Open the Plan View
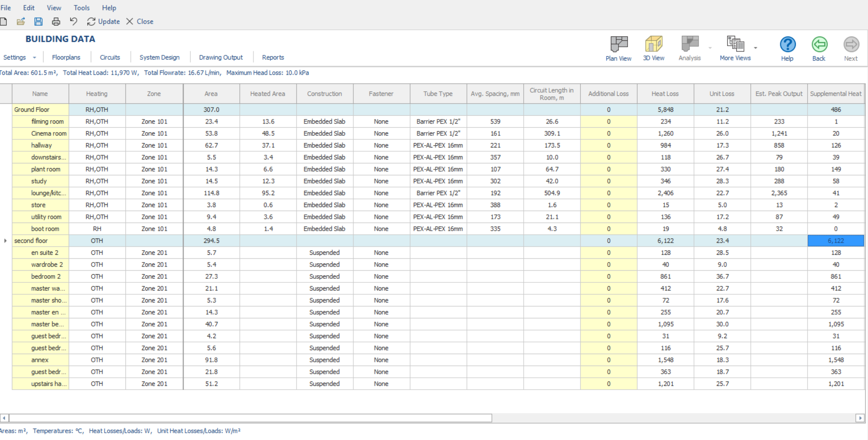This screenshot has width=868, height=440. [x=619, y=49]
